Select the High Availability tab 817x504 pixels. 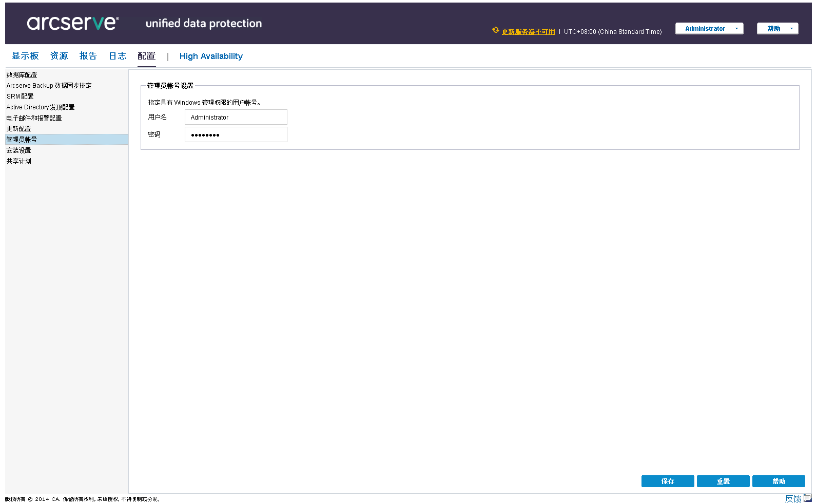click(x=211, y=56)
